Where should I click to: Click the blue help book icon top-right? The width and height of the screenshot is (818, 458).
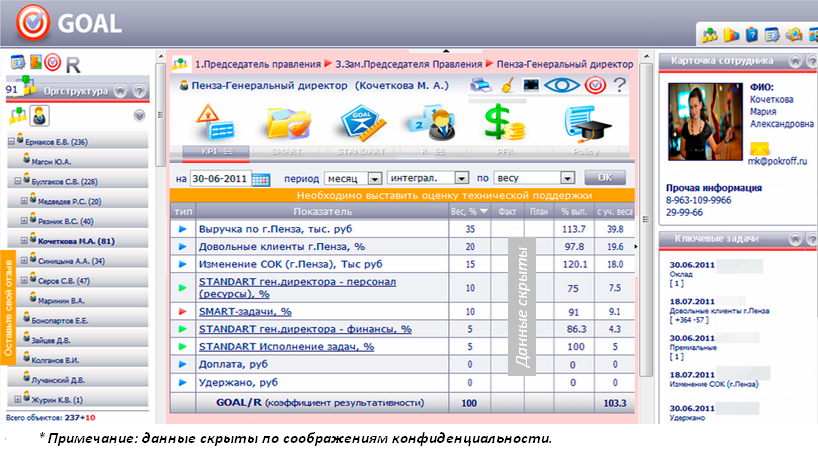coord(752,35)
